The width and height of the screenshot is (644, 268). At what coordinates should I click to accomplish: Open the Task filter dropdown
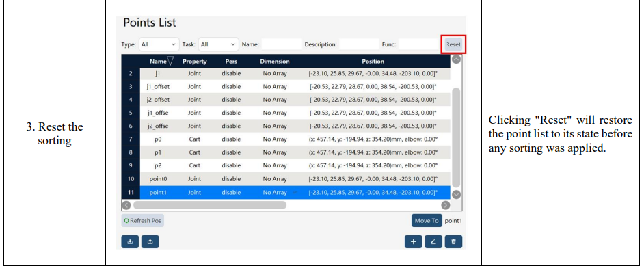tap(219, 44)
